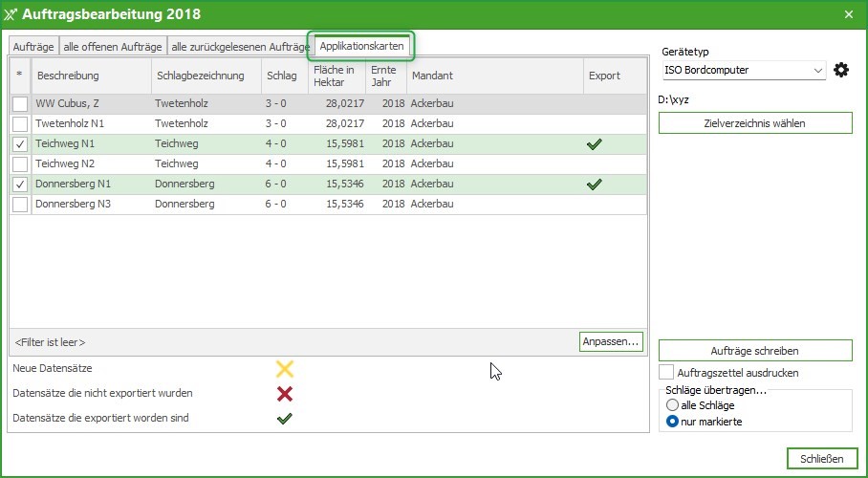
Task: Sort by the Ernte Jahr column header
Action: [x=383, y=76]
